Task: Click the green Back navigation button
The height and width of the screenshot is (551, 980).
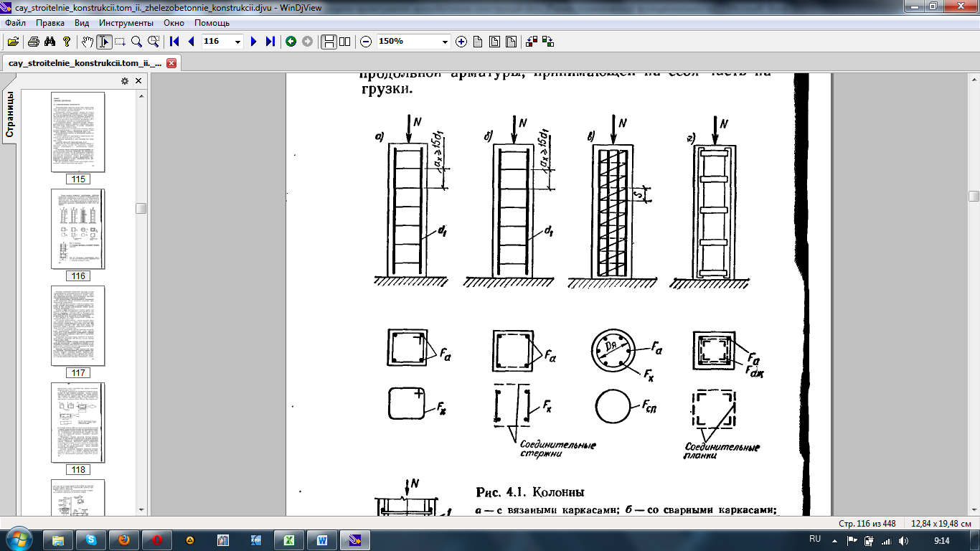Action: (x=291, y=42)
